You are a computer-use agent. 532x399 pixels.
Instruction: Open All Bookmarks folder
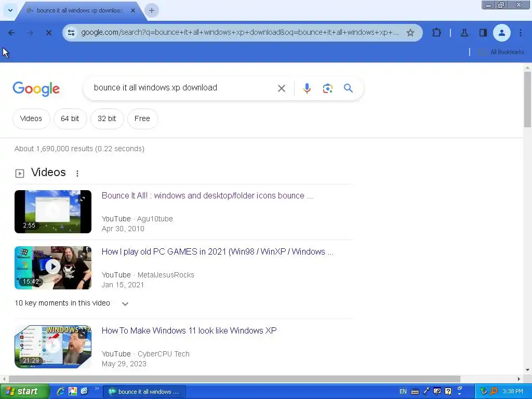pyautogui.click(x=501, y=52)
